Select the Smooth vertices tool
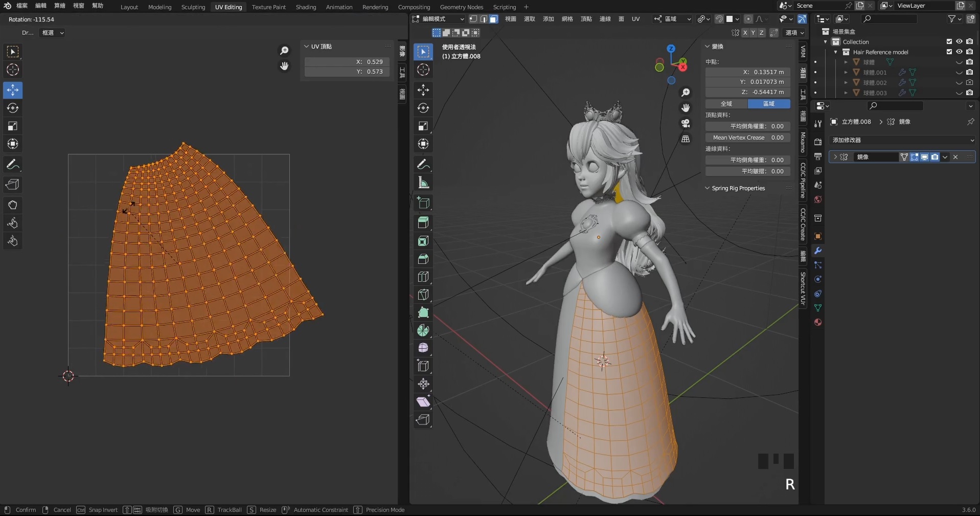 pyautogui.click(x=423, y=348)
